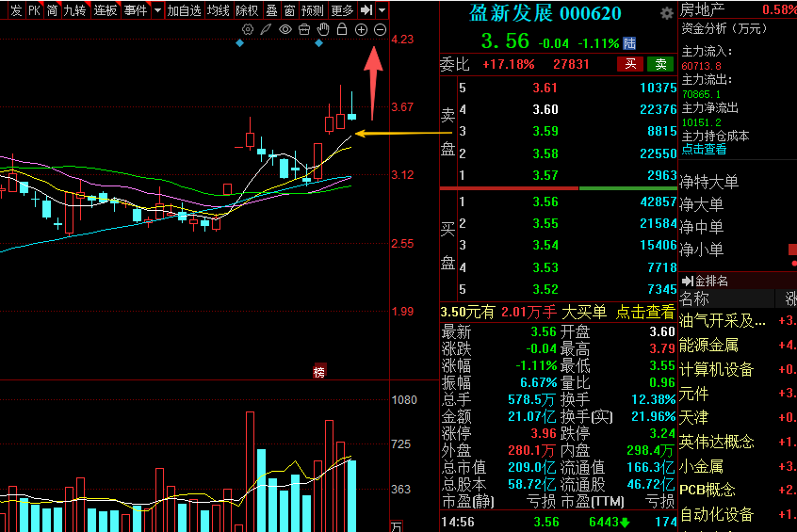Image resolution: width=797 pixels, height=532 pixels.
Task: Click the 叠 overlay button
Action: [x=272, y=10]
